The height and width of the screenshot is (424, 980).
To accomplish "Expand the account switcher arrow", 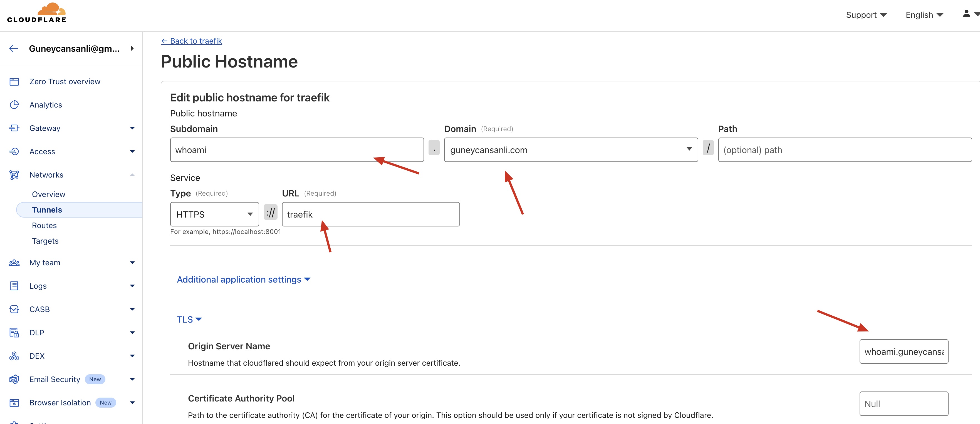I will (132, 48).
